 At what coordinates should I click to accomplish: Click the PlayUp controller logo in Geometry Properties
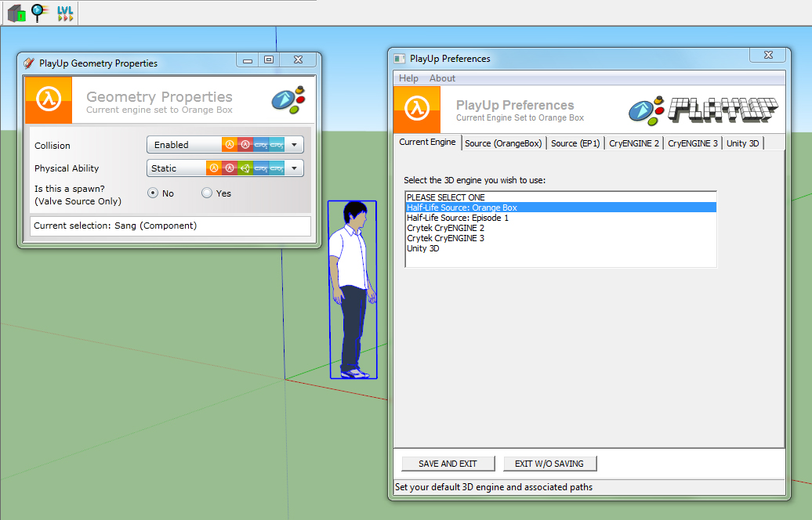pyautogui.click(x=288, y=100)
